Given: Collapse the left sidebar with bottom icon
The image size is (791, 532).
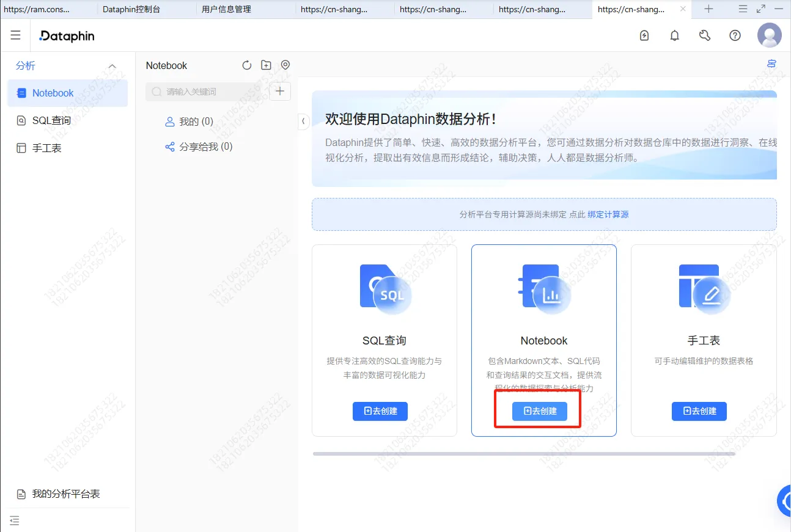Looking at the screenshot, I should [15, 520].
